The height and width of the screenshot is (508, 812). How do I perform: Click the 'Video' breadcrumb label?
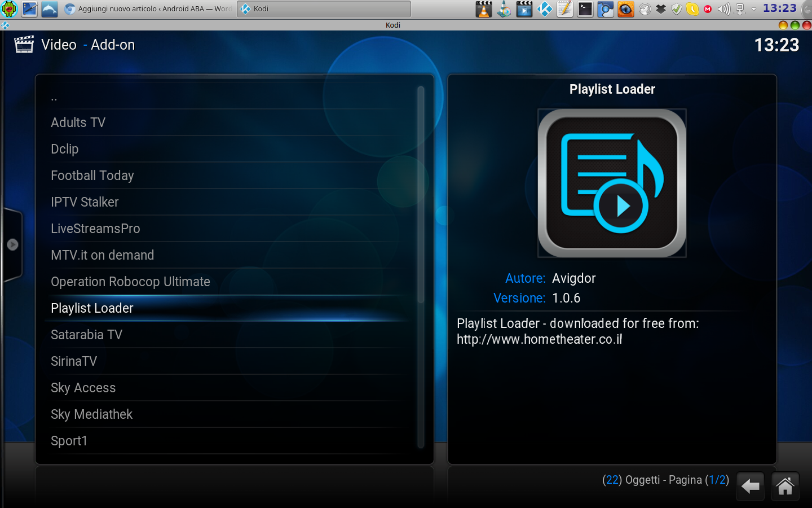click(x=59, y=45)
